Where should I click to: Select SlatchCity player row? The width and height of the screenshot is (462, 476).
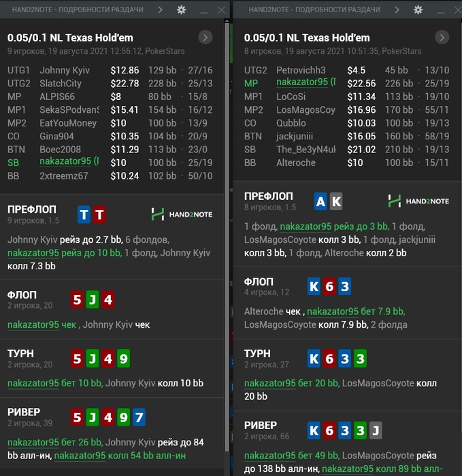pos(110,84)
